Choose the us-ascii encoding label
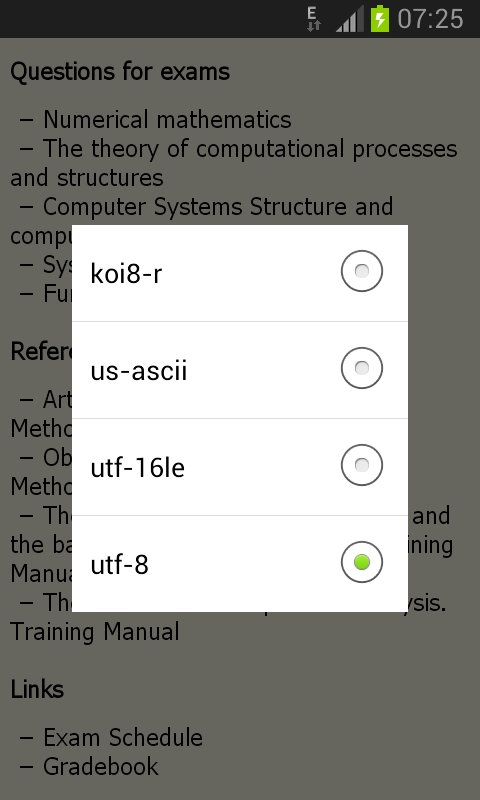The height and width of the screenshot is (800, 480). [x=139, y=370]
